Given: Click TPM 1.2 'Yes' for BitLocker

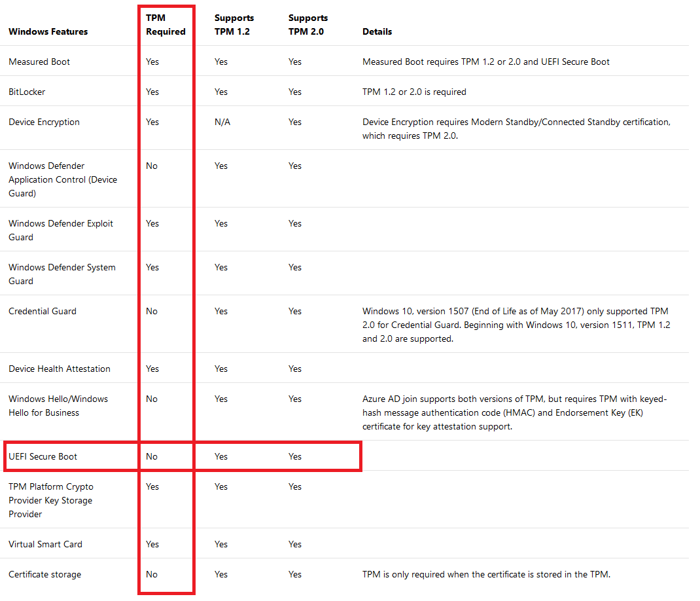Looking at the screenshot, I should [x=221, y=92].
